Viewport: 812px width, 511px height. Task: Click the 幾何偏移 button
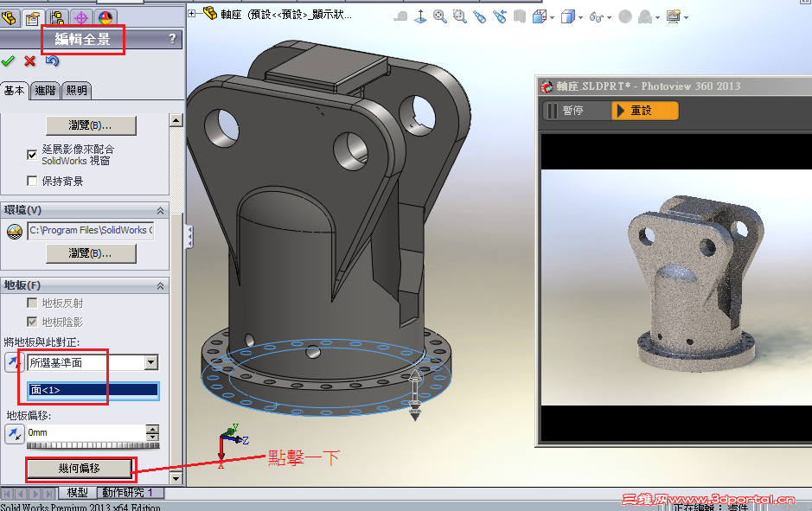[80, 468]
